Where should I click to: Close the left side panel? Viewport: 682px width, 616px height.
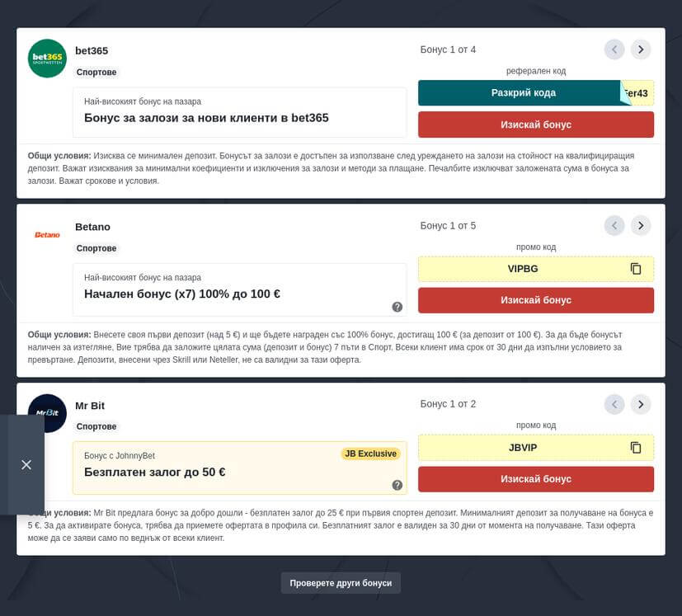[x=26, y=465]
